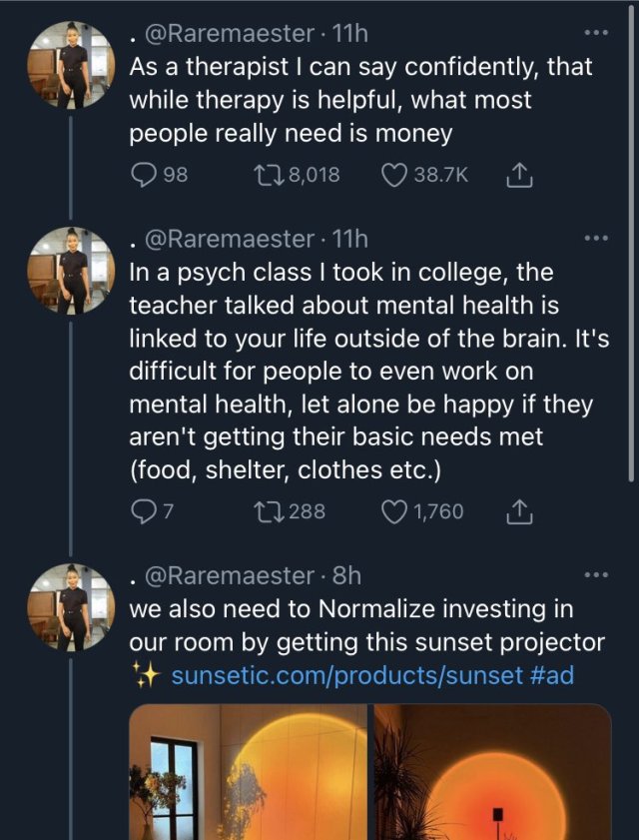
Task: Retweet the tweet with 8,018 retweets
Action: pyautogui.click(x=270, y=176)
